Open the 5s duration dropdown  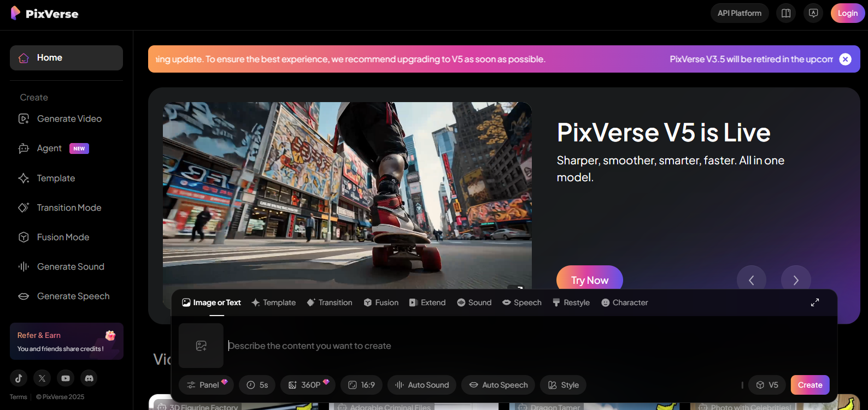coord(257,385)
